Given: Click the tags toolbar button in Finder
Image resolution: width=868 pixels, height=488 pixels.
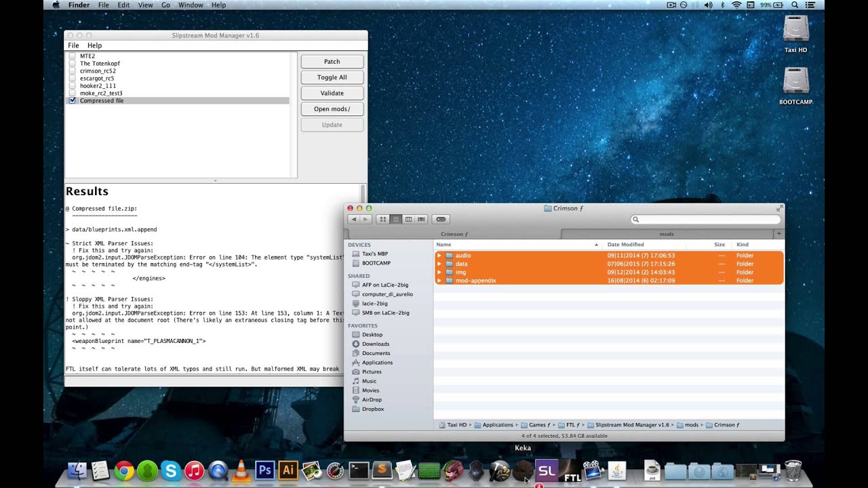Looking at the screenshot, I should [x=441, y=219].
